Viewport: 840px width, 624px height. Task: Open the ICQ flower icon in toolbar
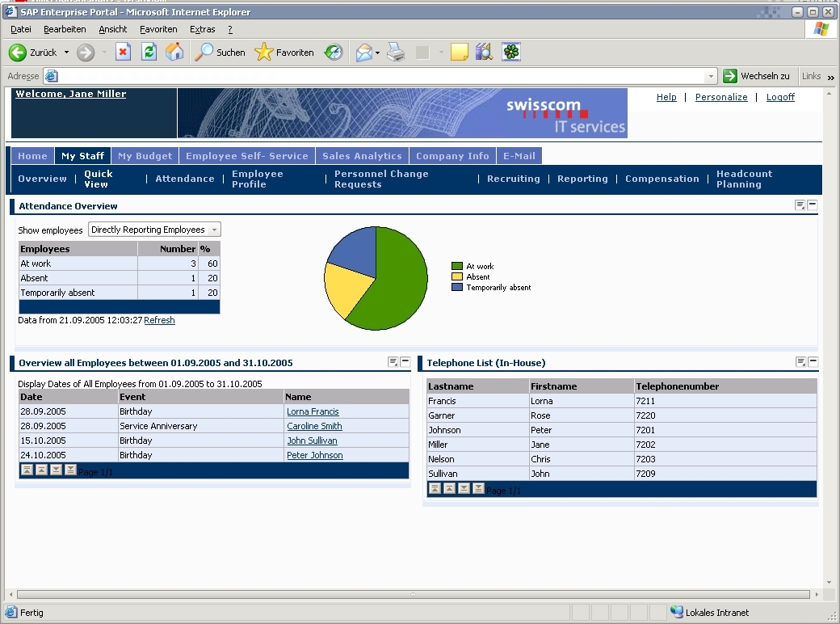coord(510,53)
